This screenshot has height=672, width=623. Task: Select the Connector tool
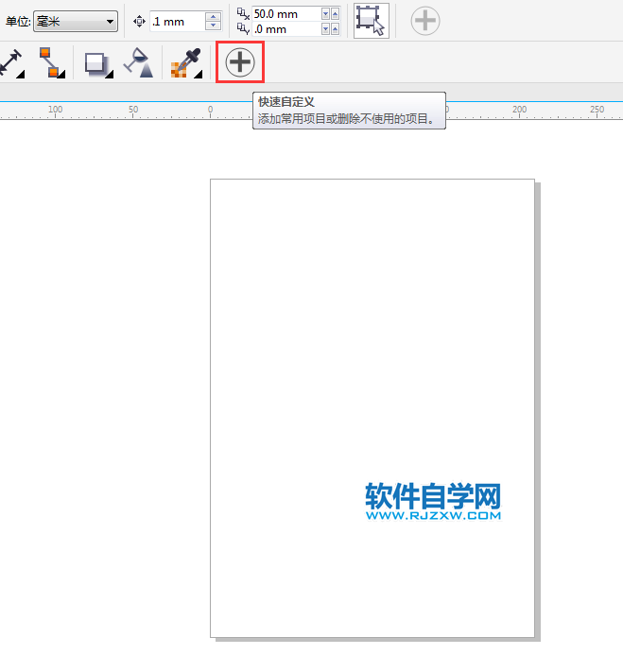pyautogui.click(x=51, y=63)
